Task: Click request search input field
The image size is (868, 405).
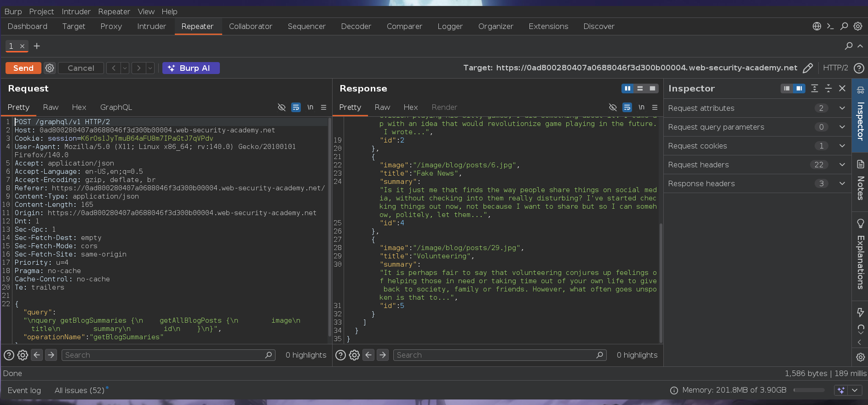Action: pos(168,355)
